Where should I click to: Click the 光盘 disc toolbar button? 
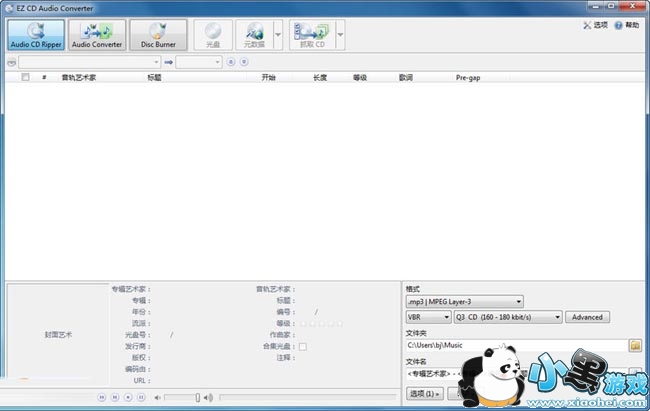(x=213, y=35)
